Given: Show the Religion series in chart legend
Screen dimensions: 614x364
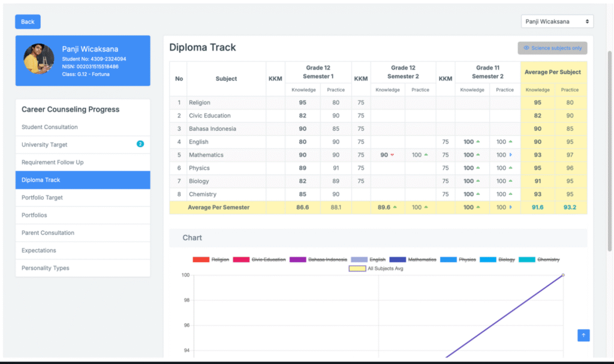Looking at the screenshot, I should click(x=210, y=260).
